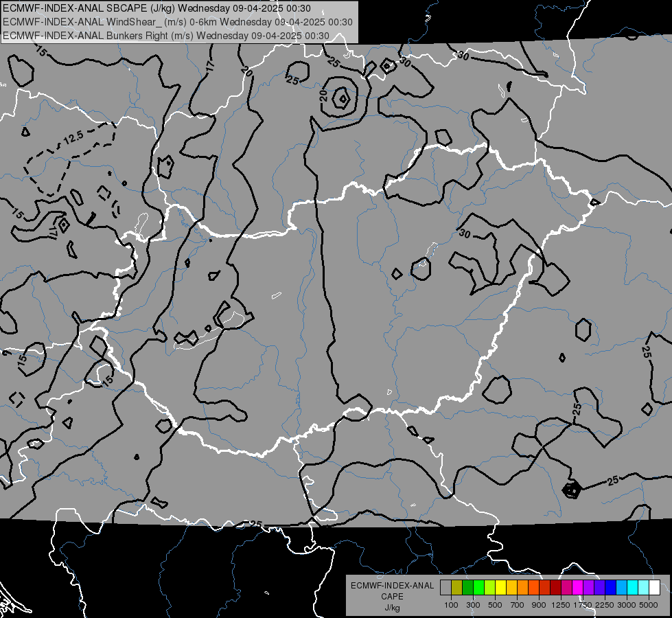This screenshot has width=672, height=618.
Task: Select the olive swatch right of the 100 tick
Action: 457,587
